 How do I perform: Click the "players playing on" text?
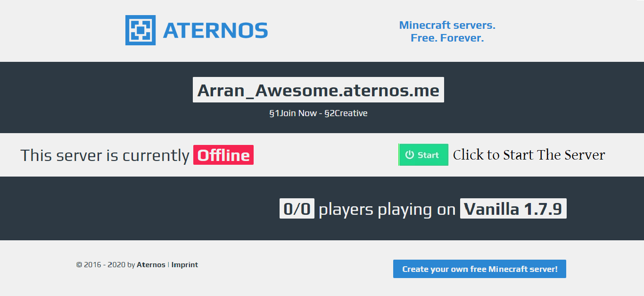coord(387,209)
